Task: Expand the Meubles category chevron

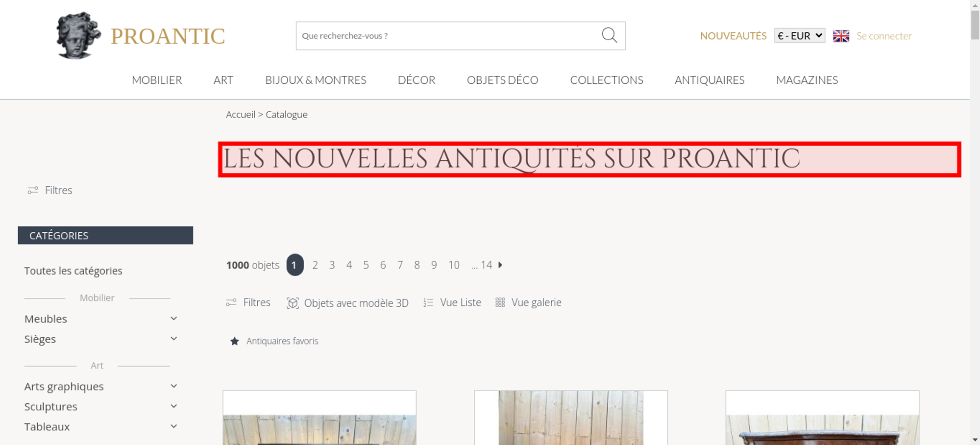Action: [173, 319]
